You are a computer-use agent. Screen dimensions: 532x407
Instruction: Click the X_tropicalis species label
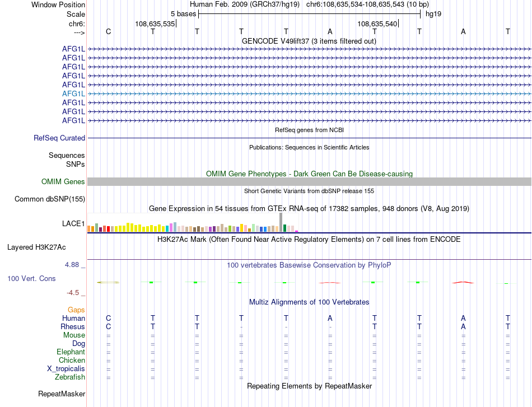tap(66, 369)
